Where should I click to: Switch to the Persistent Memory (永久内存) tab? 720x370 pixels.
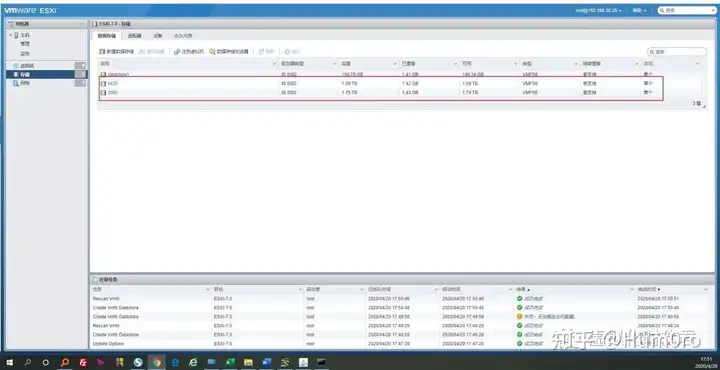pos(183,36)
